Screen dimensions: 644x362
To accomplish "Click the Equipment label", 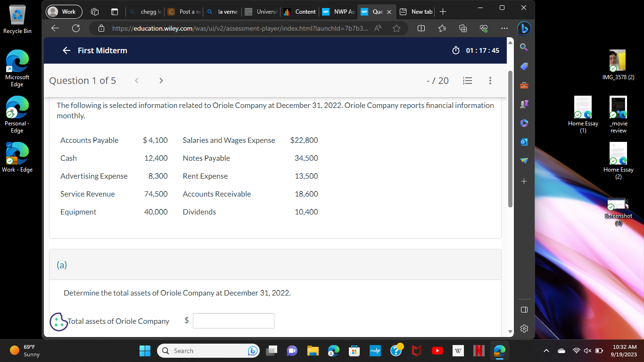I will click(78, 212).
